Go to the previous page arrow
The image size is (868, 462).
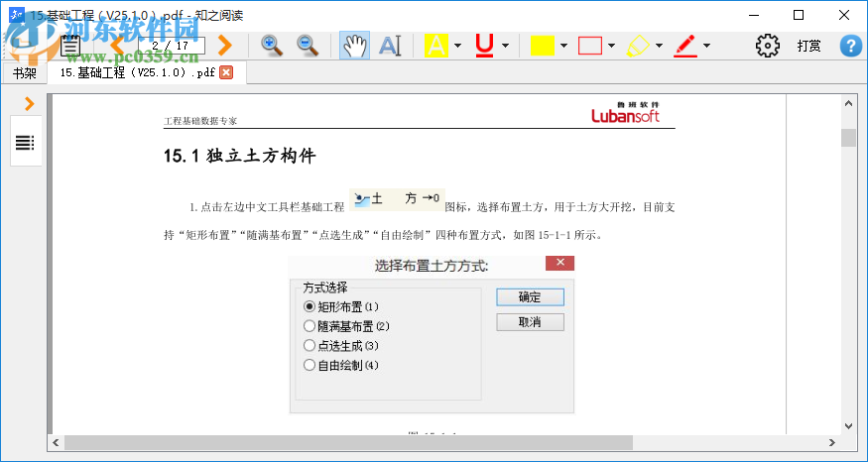[x=116, y=46]
